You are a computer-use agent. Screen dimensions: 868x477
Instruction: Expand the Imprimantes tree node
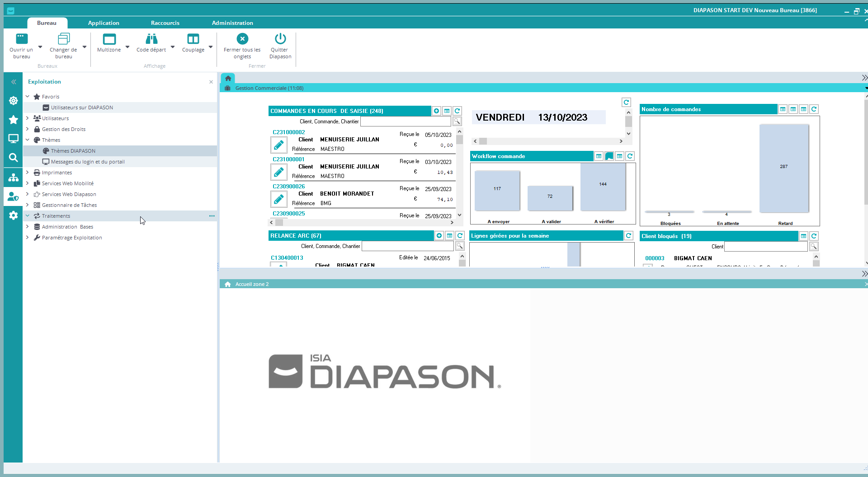[x=28, y=173]
